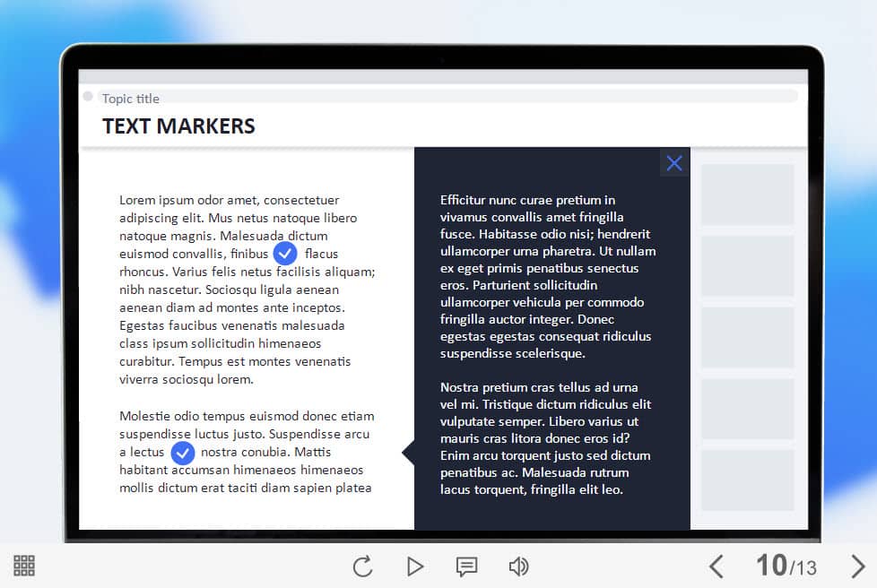Advance to the next slide
877x588 pixels.
857,566
